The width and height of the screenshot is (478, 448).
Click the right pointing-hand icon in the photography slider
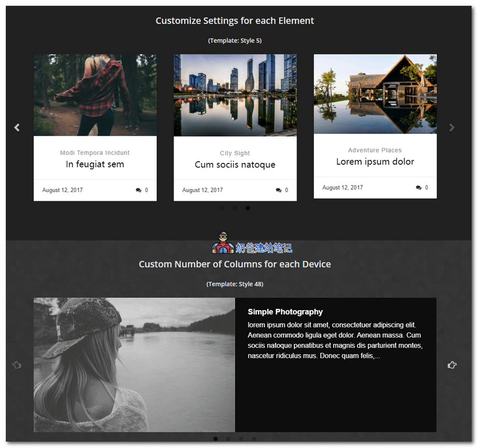452,365
